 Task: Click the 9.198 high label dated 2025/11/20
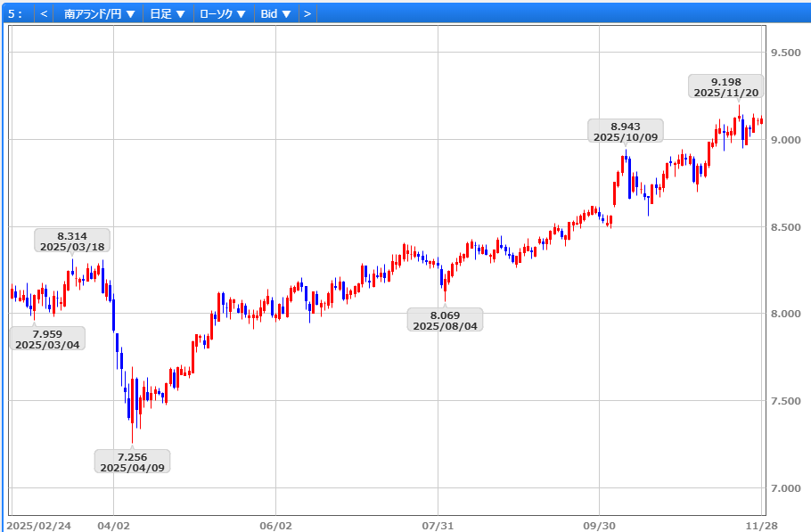(725, 86)
